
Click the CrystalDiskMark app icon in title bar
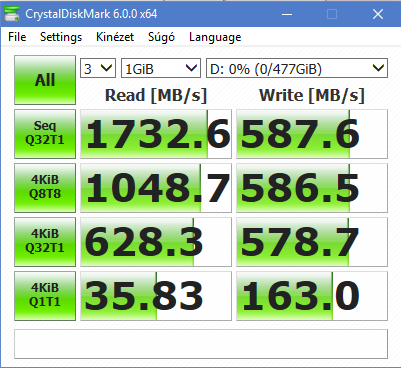11,14
